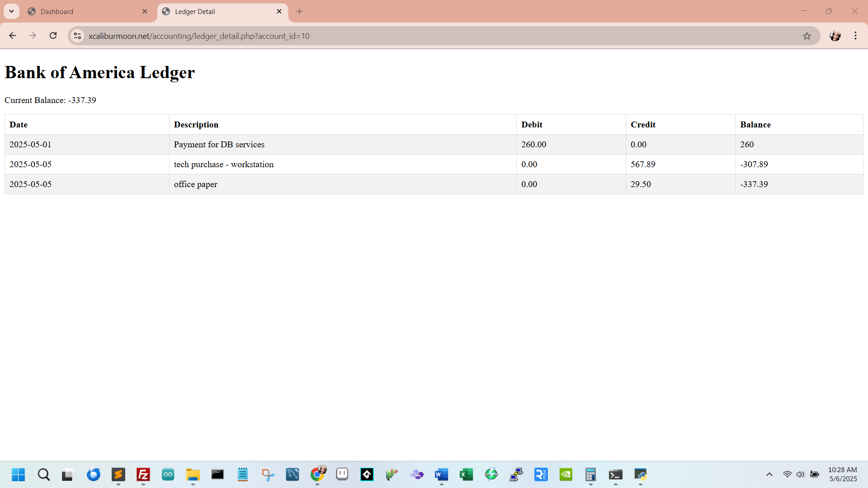Screen dimensions: 868x488
Task: Click the volume tray icon
Action: click(x=801, y=474)
